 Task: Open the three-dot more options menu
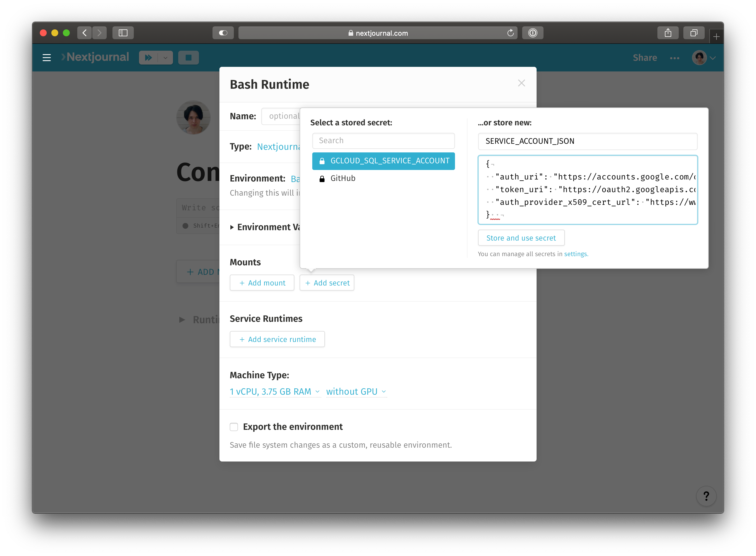(674, 58)
